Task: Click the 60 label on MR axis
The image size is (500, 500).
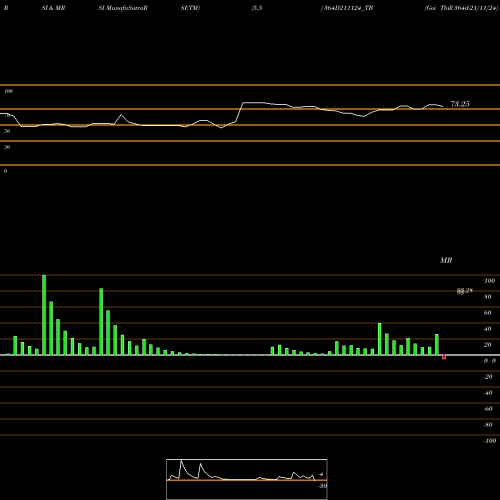Action: coord(488,313)
